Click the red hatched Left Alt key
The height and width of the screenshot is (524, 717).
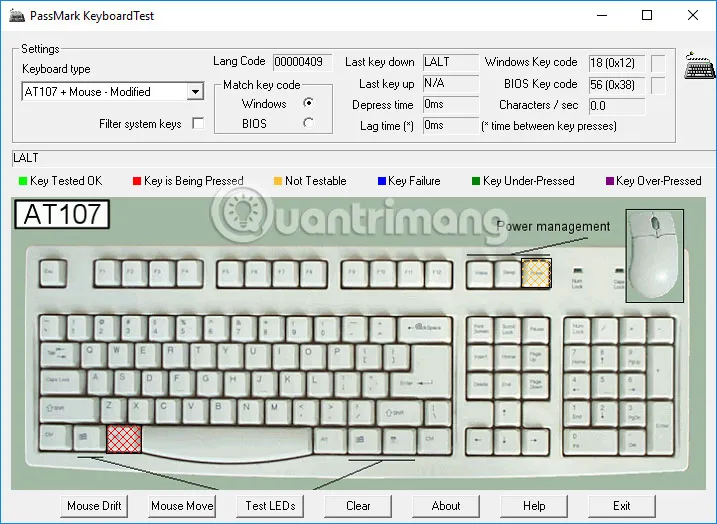tap(124, 437)
